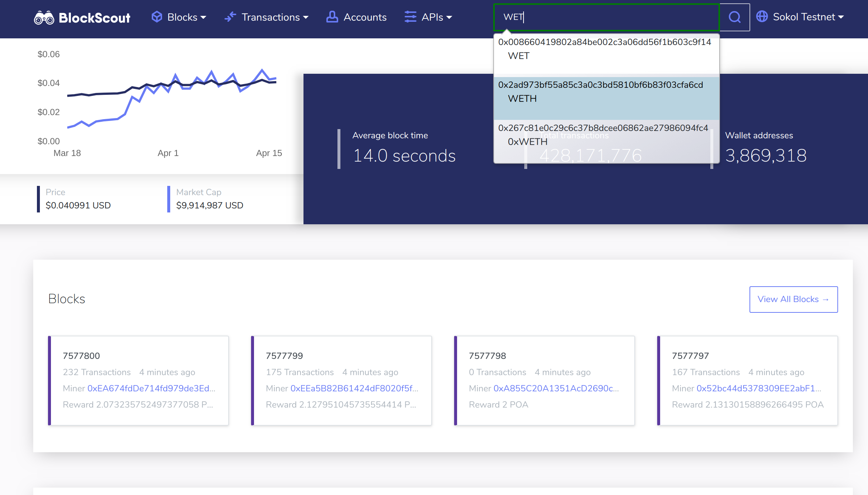Screen dimensions: 868x495
Task: Open block 7577799
Action: point(284,356)
